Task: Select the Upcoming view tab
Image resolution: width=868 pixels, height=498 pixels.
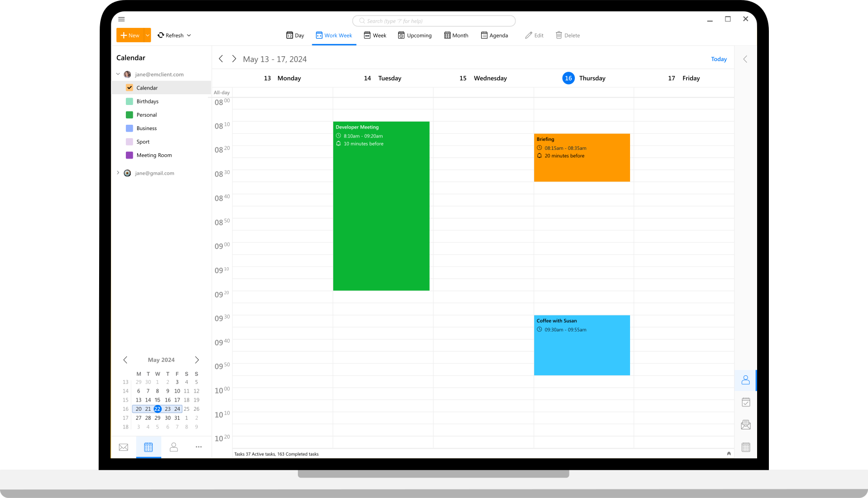Action: pos(415,35)
